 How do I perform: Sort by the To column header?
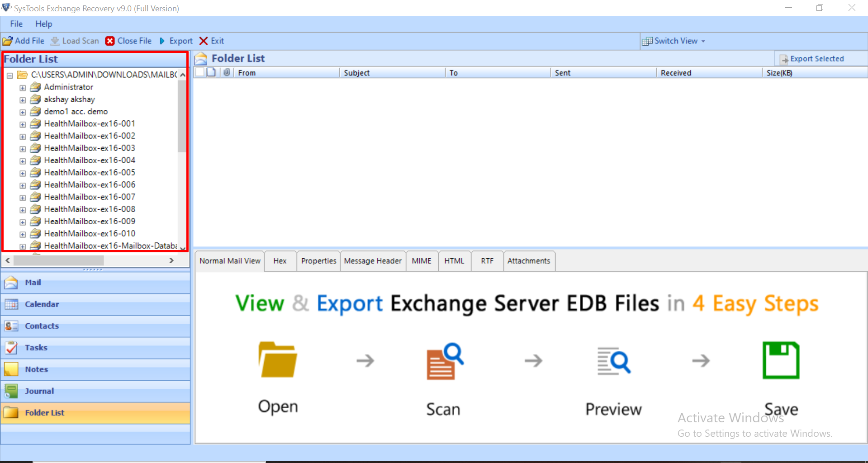(x=498, y=73)
